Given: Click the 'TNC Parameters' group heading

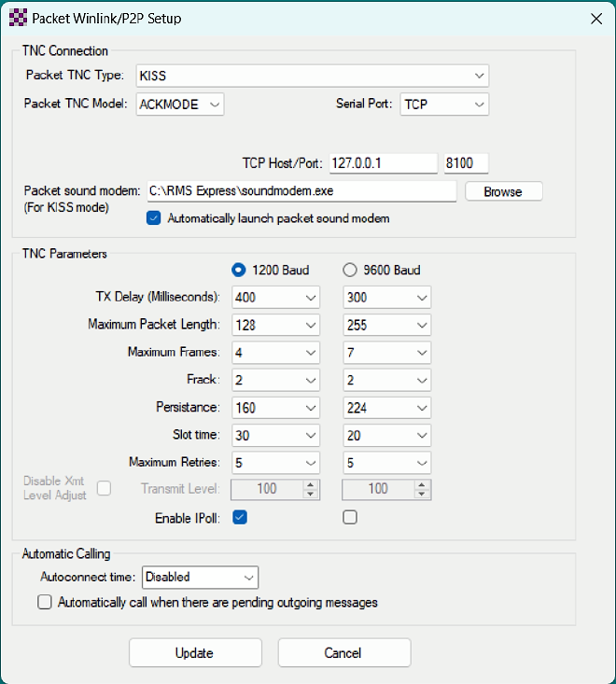Looking at the screenshot, I should coord(64,254).
